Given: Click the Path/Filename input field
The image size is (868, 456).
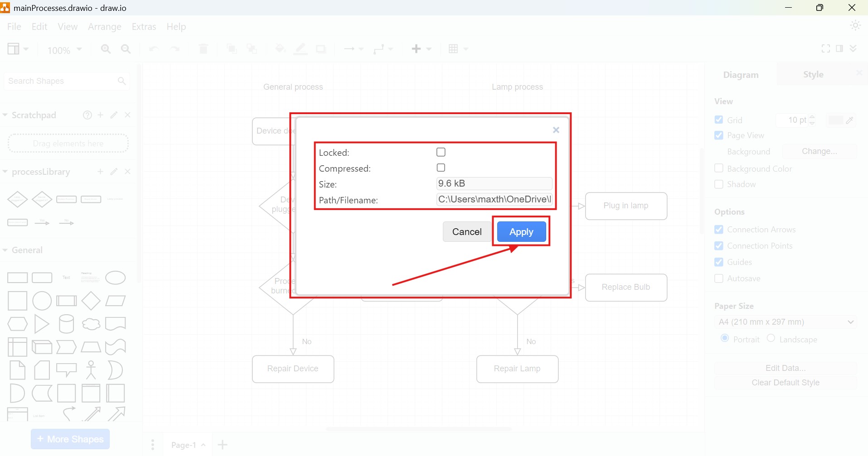Looking at the screenshot, I should [x=494, y=199].
